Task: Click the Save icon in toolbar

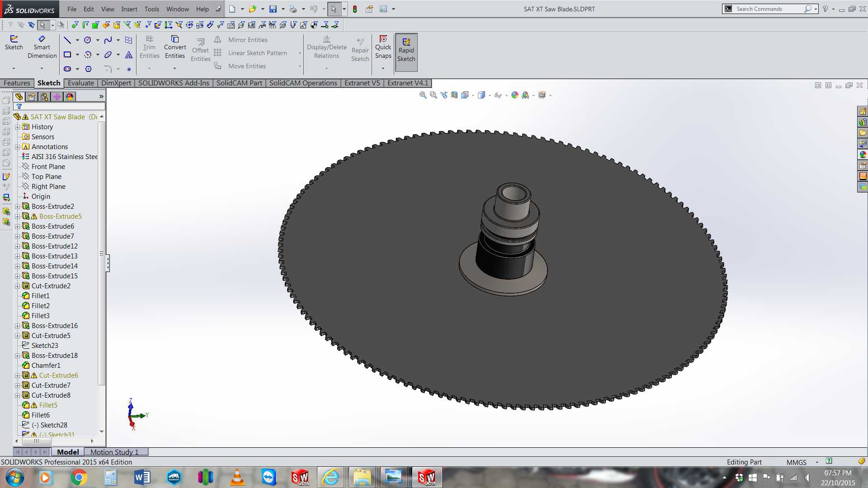Action: click(273, 9)
